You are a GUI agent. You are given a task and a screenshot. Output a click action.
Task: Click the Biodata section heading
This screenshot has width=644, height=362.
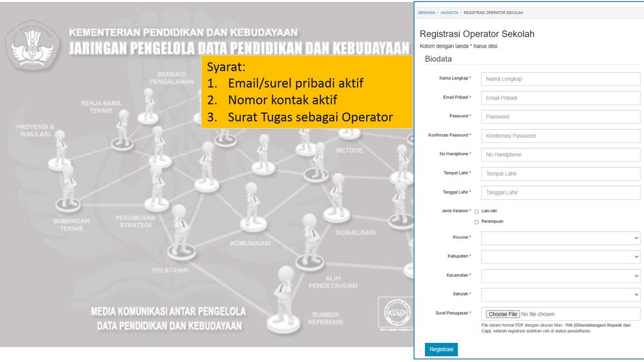pyautogui.click(x=438, y=59)
